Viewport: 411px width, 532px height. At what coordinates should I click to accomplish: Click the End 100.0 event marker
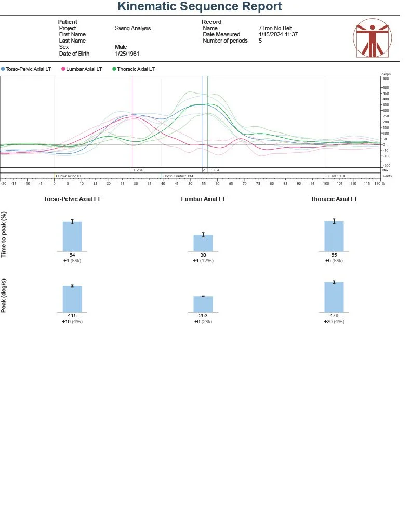click(x=336, y=176)
